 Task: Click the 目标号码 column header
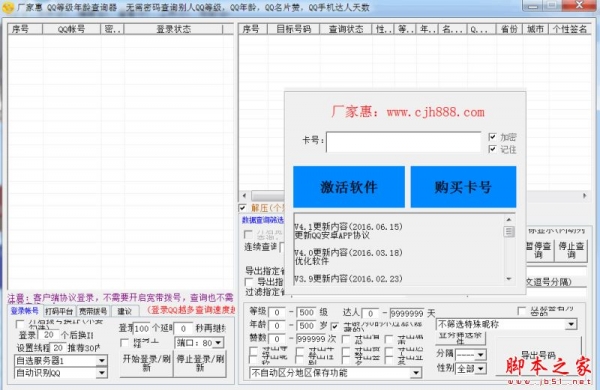(293, 29)
